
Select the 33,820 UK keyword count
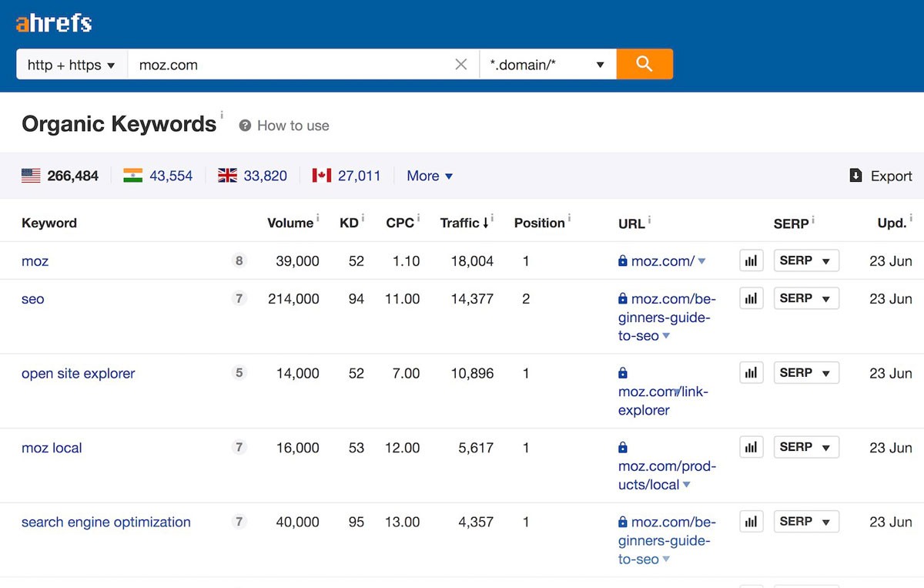(x=266, y=176)
